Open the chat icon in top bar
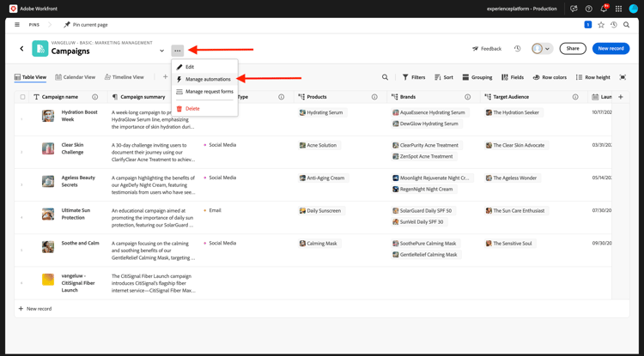Image resolution: width=644 pixels, height=356 pixels. tap(574, 9)
